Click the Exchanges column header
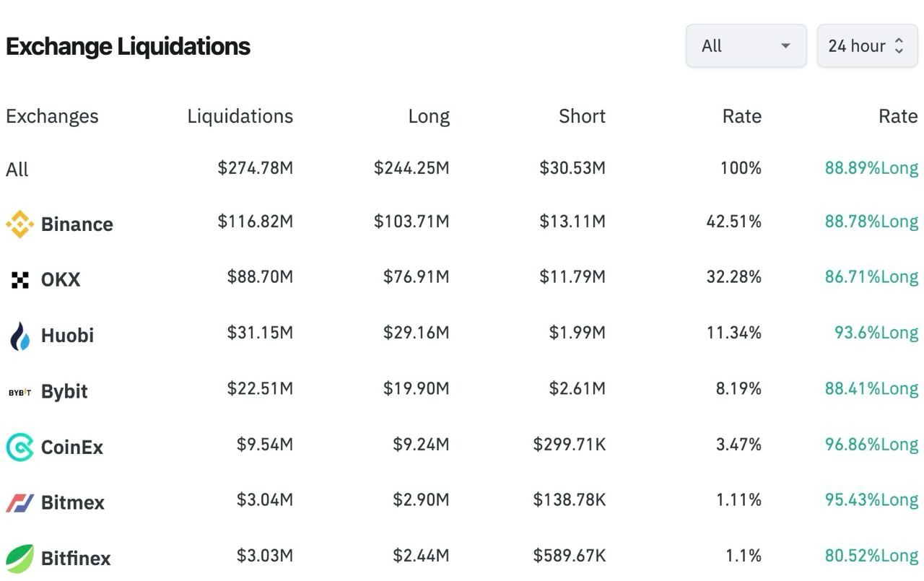 click(x=52, y=116)
